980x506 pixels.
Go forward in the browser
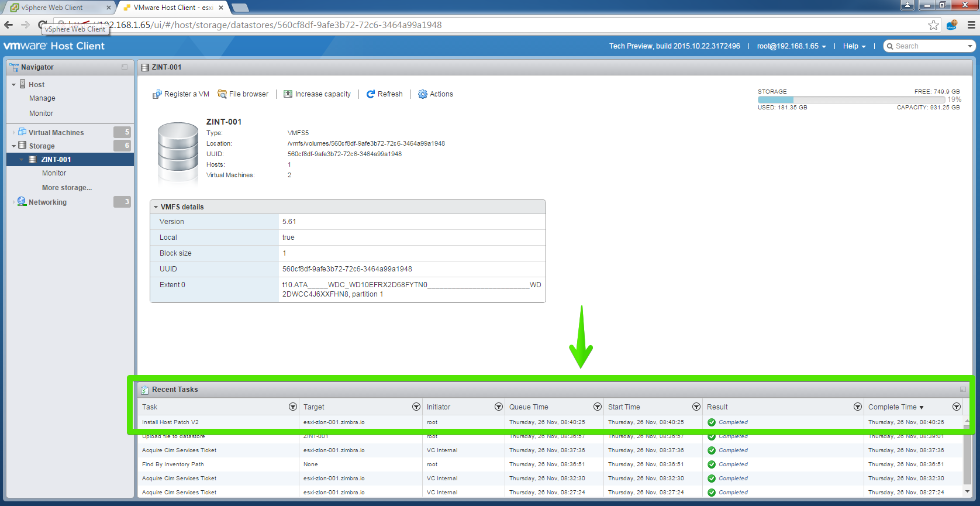coord(25,25)
